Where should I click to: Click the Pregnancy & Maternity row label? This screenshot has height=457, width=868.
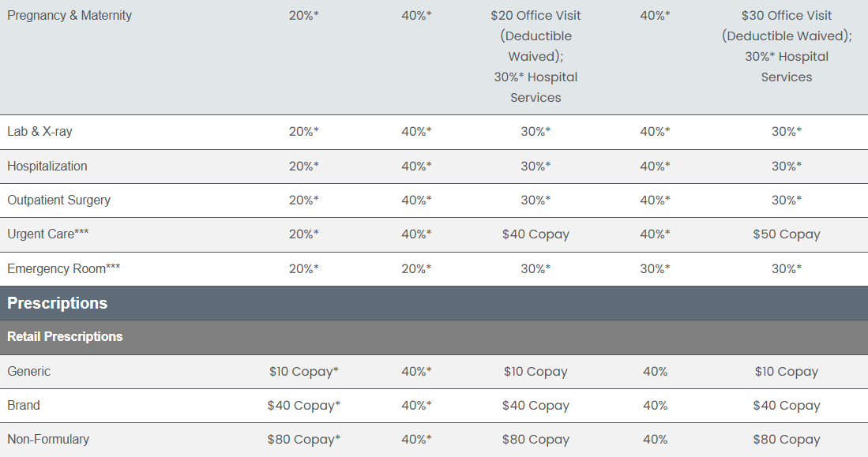click(70, 16)
